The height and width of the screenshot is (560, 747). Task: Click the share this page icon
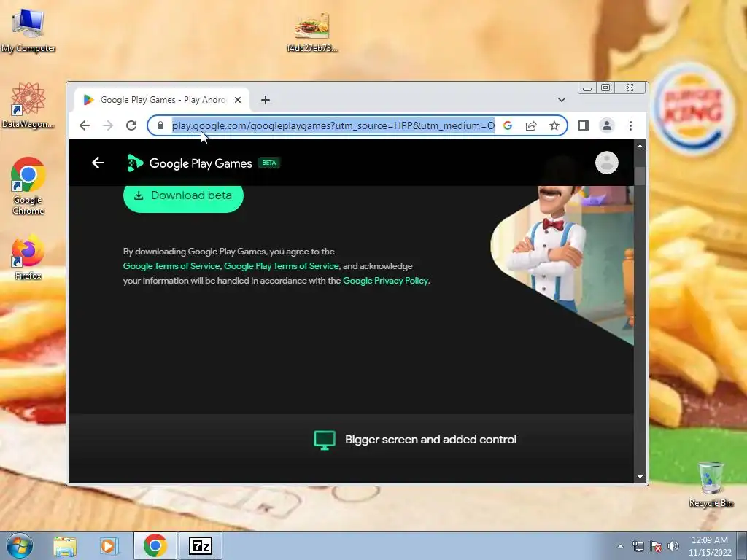(531, 125)
